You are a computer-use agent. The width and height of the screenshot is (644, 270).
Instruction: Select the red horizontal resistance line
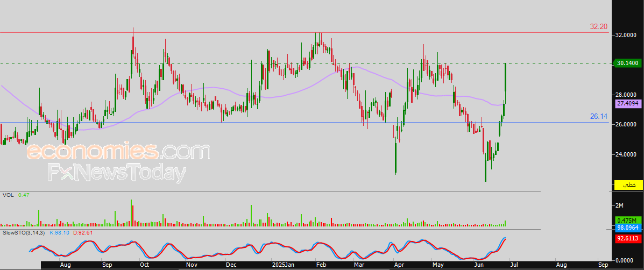(304, 32)
